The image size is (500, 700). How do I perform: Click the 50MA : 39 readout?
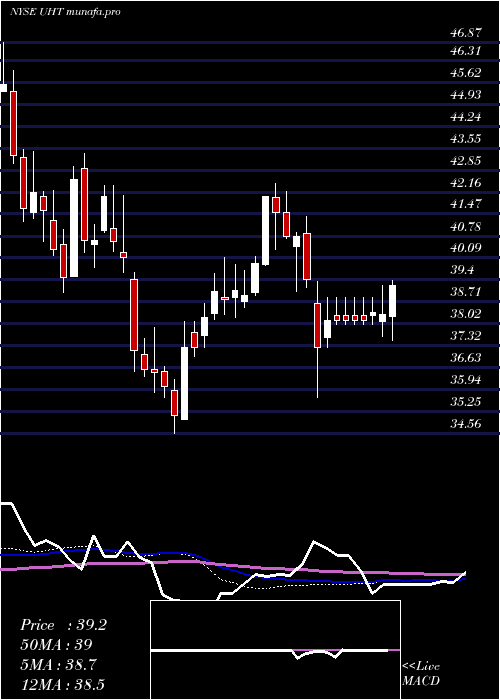[x=56, y=645]
